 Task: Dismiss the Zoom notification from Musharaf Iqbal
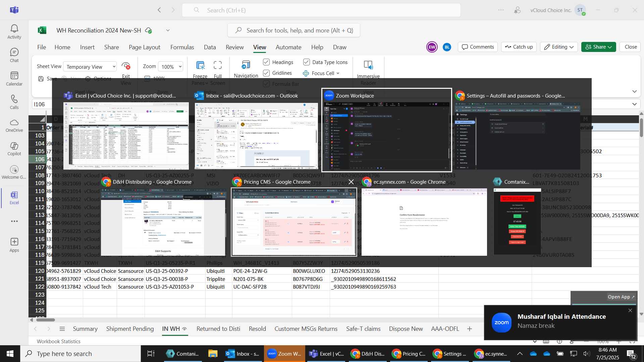tap(630, 310)
